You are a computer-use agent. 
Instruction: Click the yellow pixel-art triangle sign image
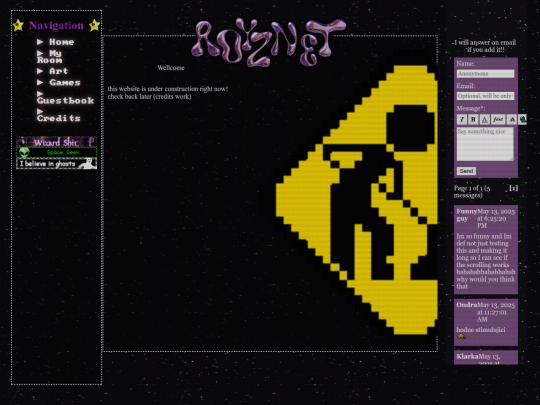pos(357,200)
